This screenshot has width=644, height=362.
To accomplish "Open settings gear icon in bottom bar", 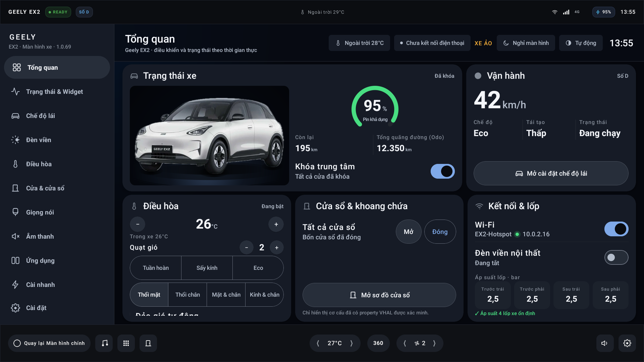I will 627,343.
